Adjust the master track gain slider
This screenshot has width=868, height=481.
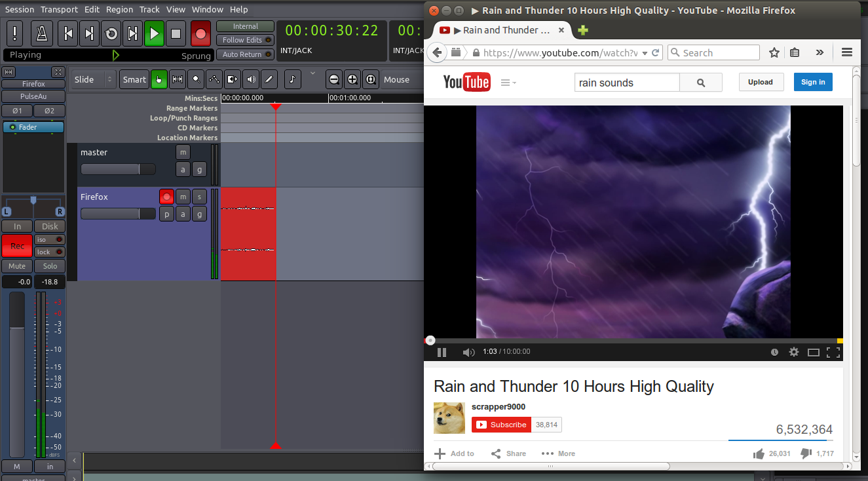[x=118, y=169]
